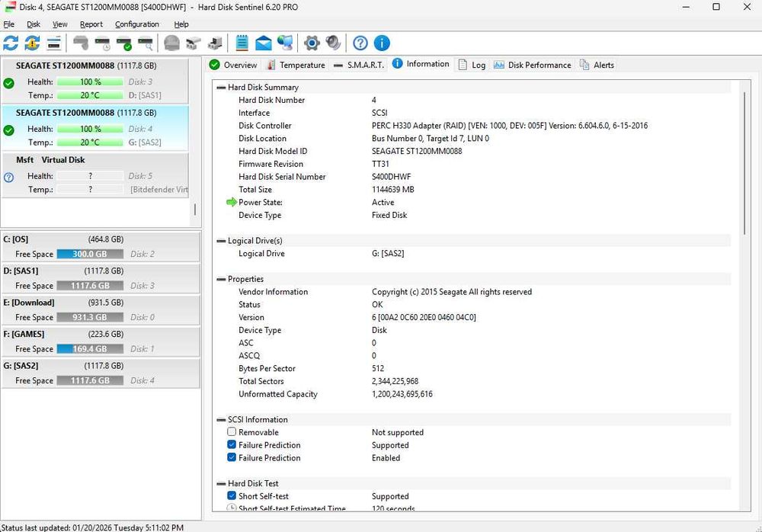
Task: Collapse the Properties section
Action: 221,279
